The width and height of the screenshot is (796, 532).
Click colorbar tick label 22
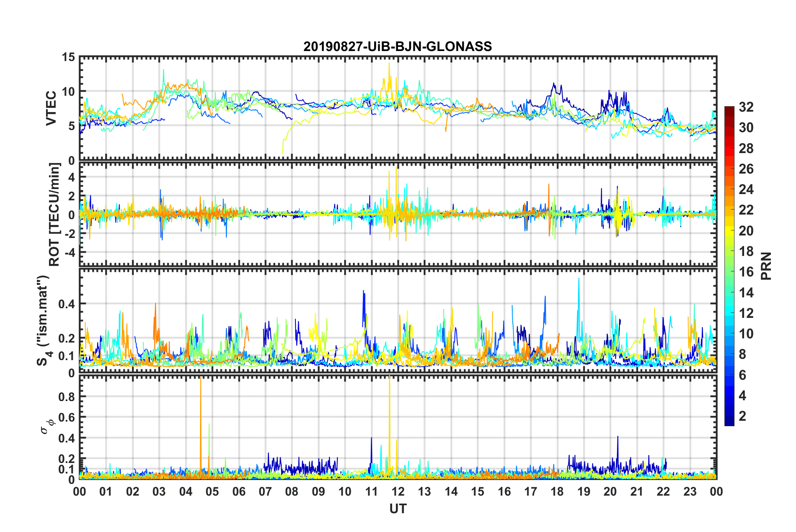746,210
